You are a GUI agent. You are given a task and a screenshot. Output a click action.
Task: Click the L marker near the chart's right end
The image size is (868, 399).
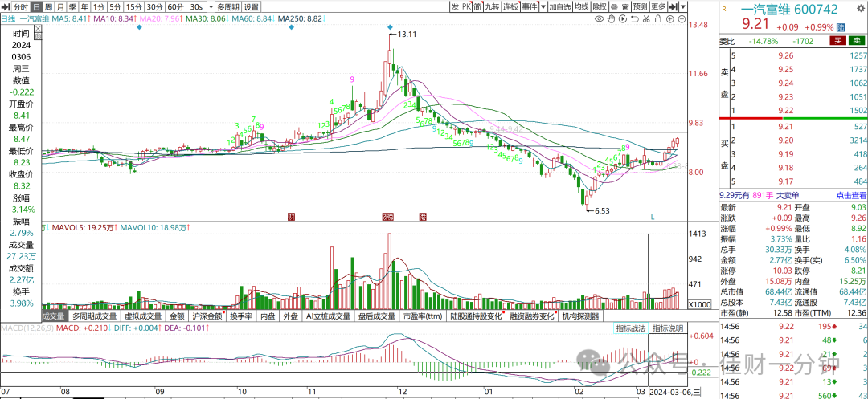click(653, 217)
